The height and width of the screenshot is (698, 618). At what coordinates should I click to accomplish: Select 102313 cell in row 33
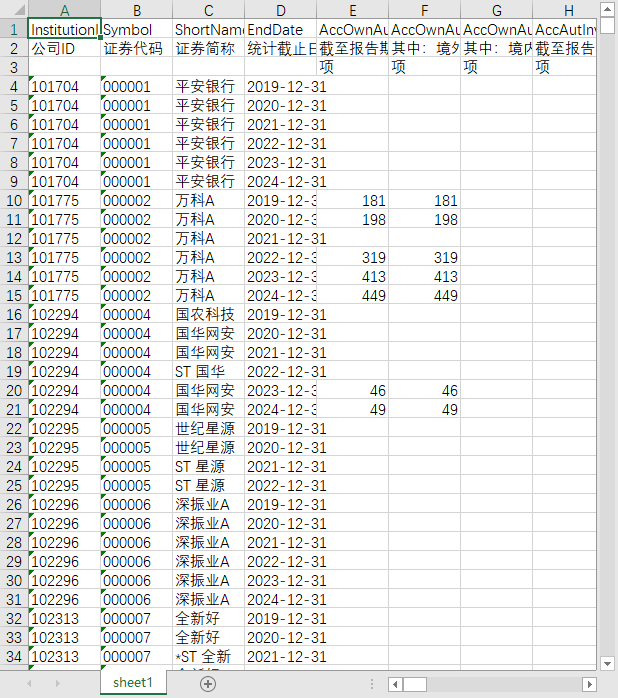65,637
